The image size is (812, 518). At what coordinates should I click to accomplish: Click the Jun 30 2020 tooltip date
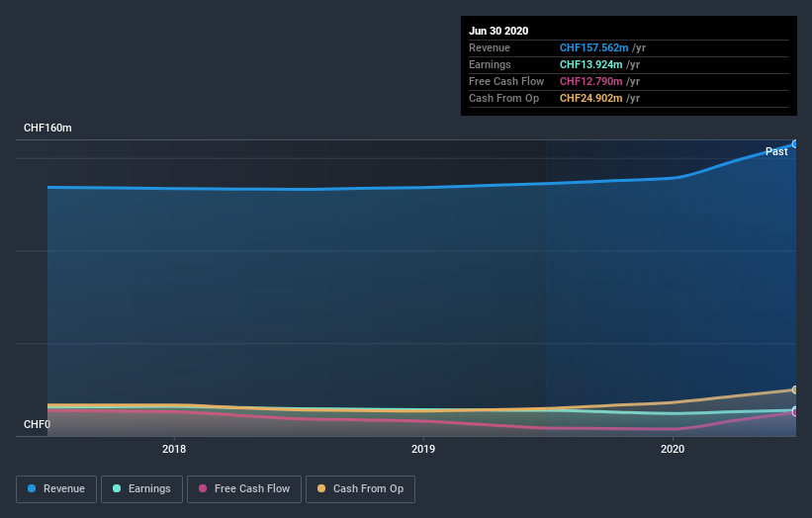498,31
